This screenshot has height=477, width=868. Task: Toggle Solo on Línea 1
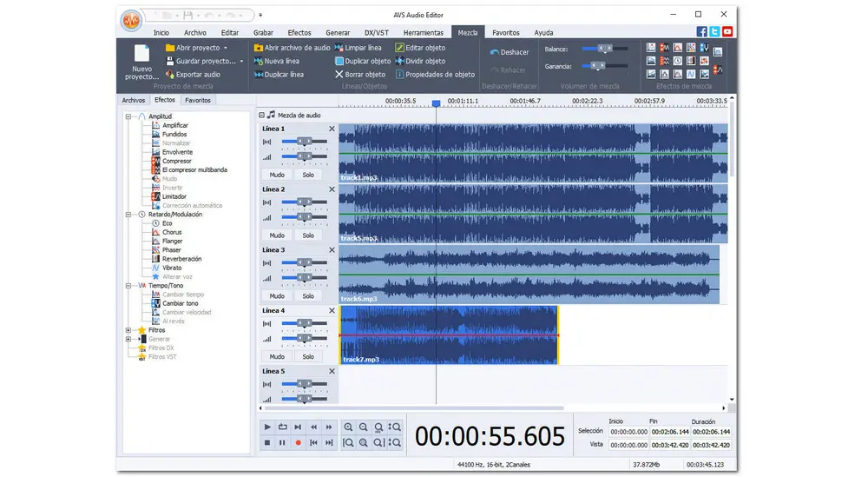coord(308,175)
